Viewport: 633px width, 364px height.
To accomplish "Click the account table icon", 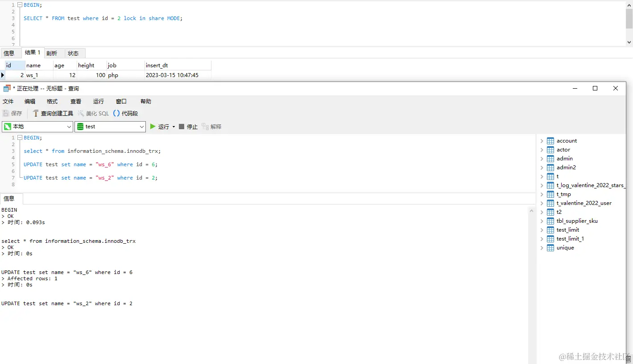I will tap(550, 141).
